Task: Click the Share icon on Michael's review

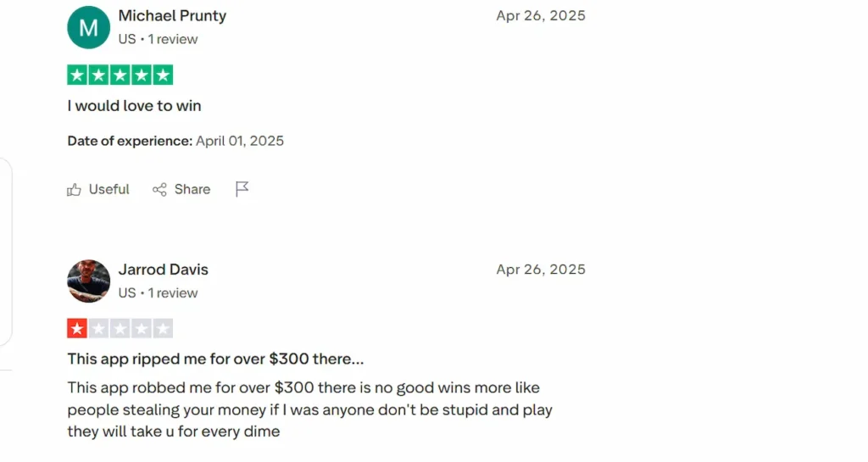Action: [x=159, y=190]
